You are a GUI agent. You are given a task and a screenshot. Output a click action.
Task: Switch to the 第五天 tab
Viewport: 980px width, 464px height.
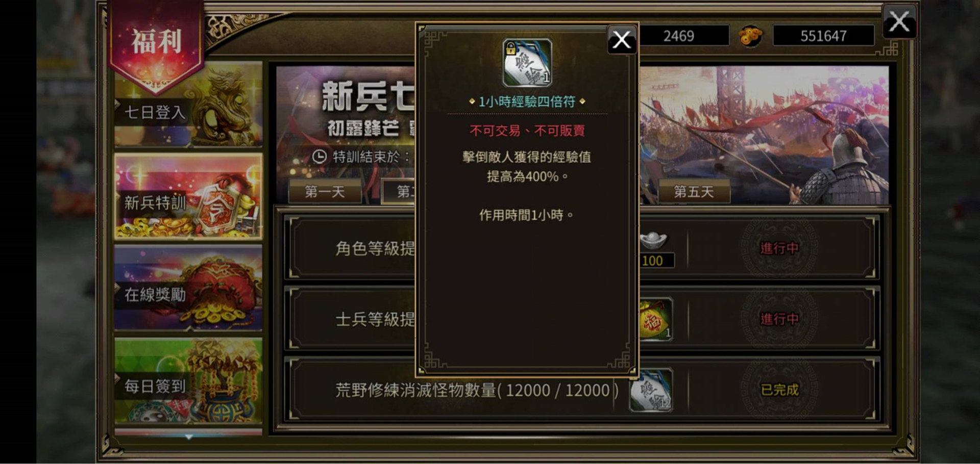pos(694,192)
